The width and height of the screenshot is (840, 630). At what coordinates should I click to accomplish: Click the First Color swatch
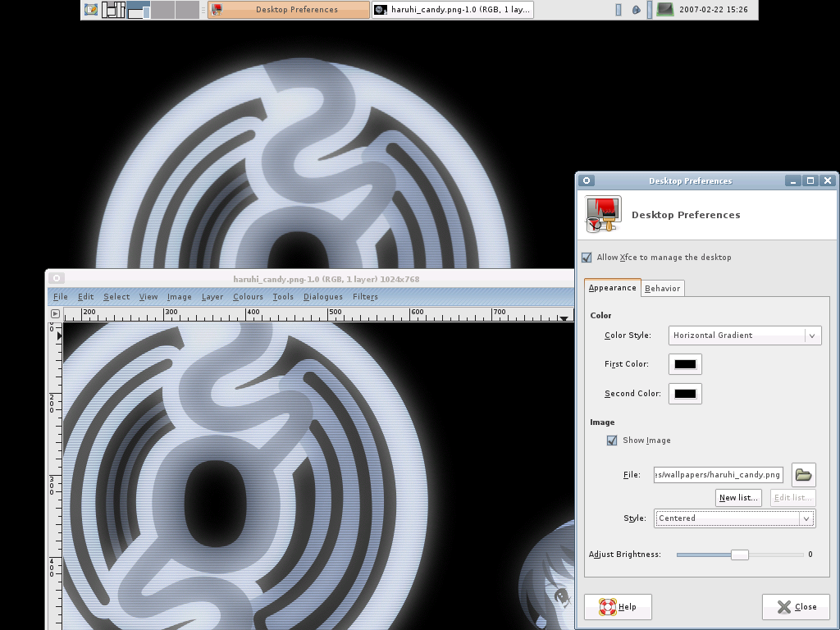point(685,364)
